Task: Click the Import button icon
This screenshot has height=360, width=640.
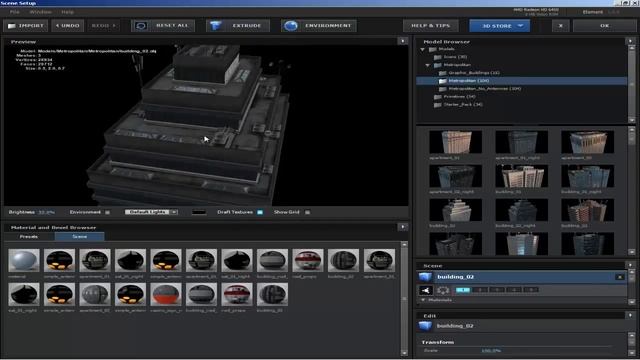Action: 12,26
